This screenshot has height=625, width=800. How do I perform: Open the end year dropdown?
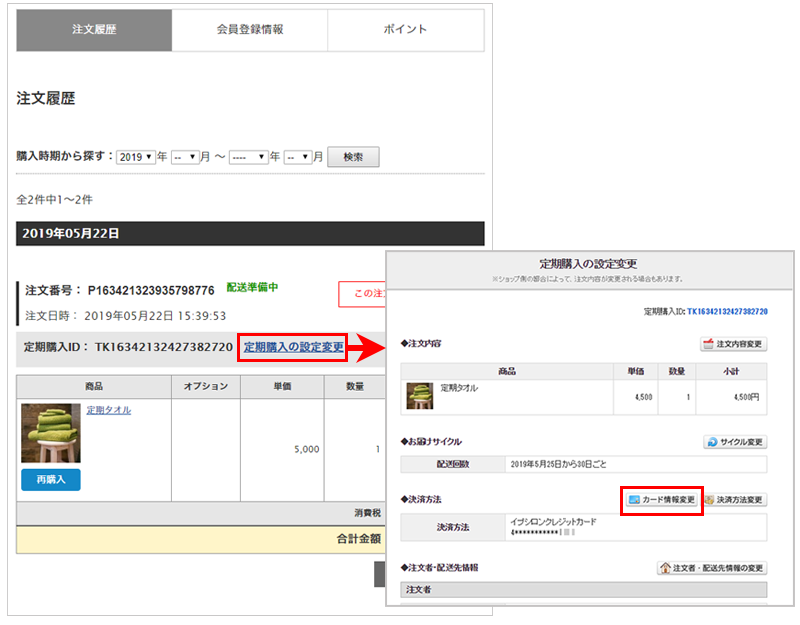[248, 157]
